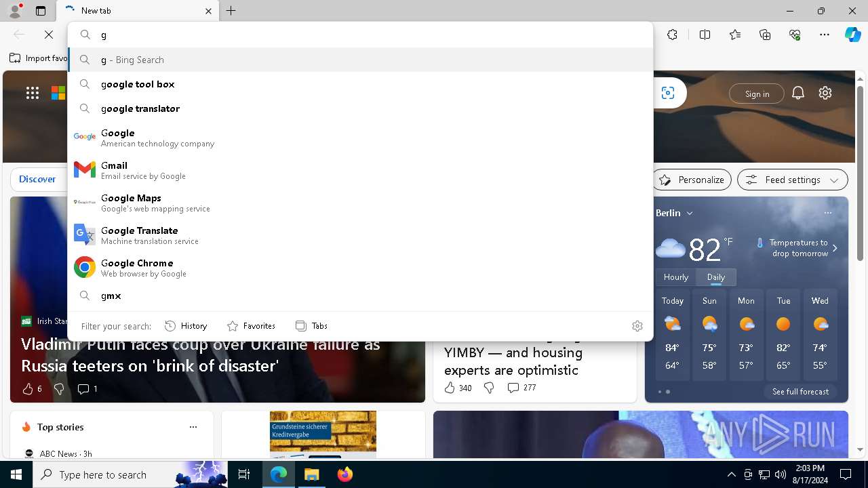
Task: Stop loading the page
Action: click(49, 35)
